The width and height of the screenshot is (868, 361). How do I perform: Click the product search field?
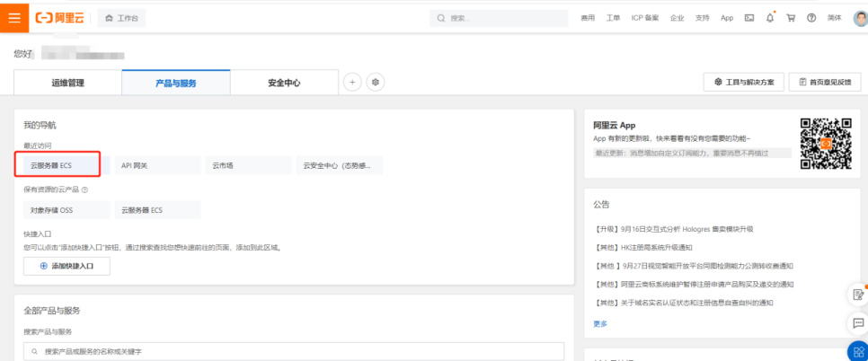tap(294, 352)
